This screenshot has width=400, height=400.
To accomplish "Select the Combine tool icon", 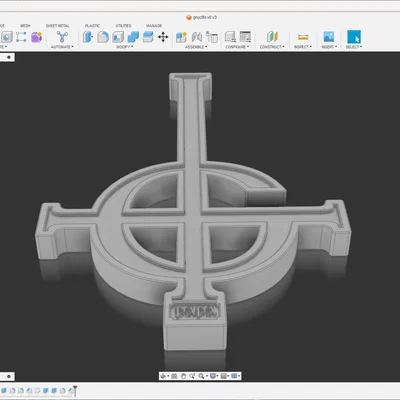I will [x=133, y=37].
